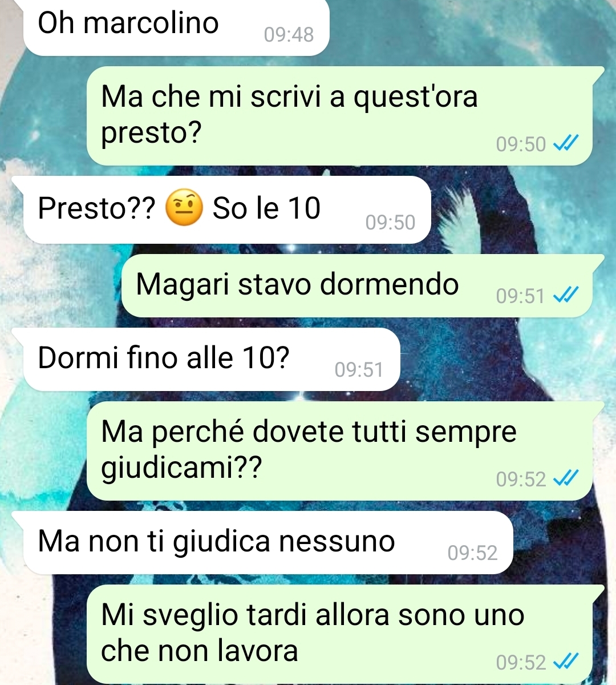The width and height of the screenshot is (616, 685).
Task: Click the 09:48 timestamp on "Oh marcolino"
Action: coord(289,35)
